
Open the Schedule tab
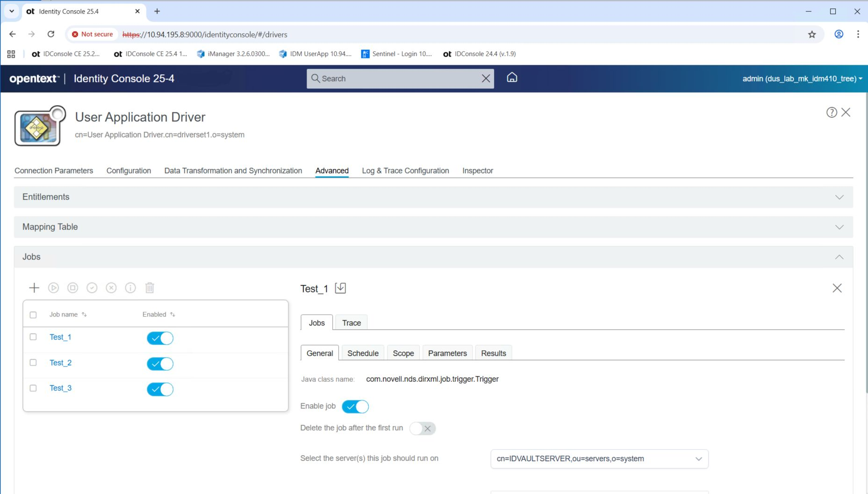[363, 353]
